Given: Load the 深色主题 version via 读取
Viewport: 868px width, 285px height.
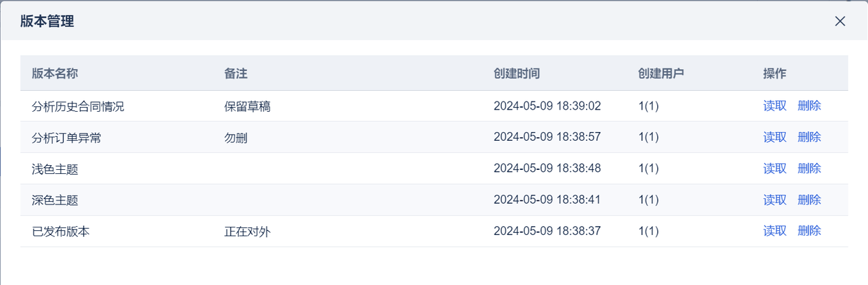Looking at the screenshot, I should 774,200.
